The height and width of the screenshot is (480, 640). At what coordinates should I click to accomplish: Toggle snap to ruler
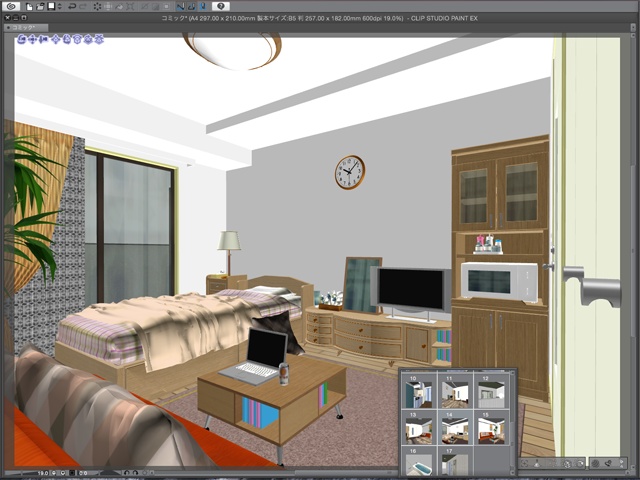180,6
